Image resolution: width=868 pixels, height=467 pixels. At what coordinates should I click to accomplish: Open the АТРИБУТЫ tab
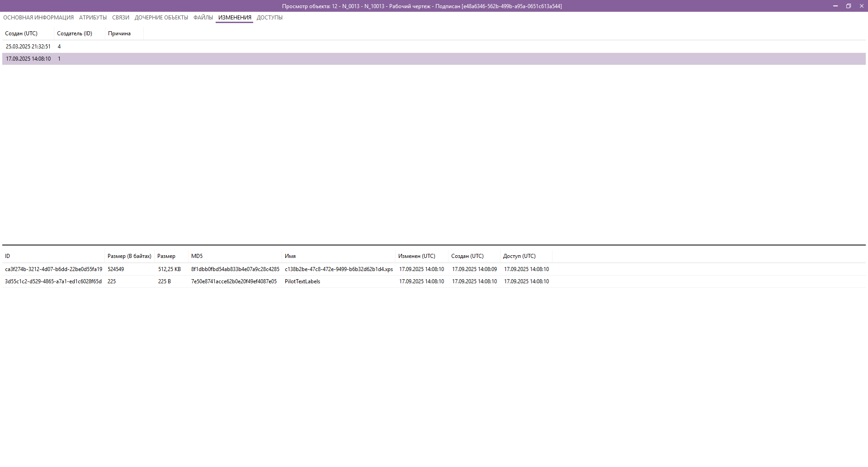[93, 17]
